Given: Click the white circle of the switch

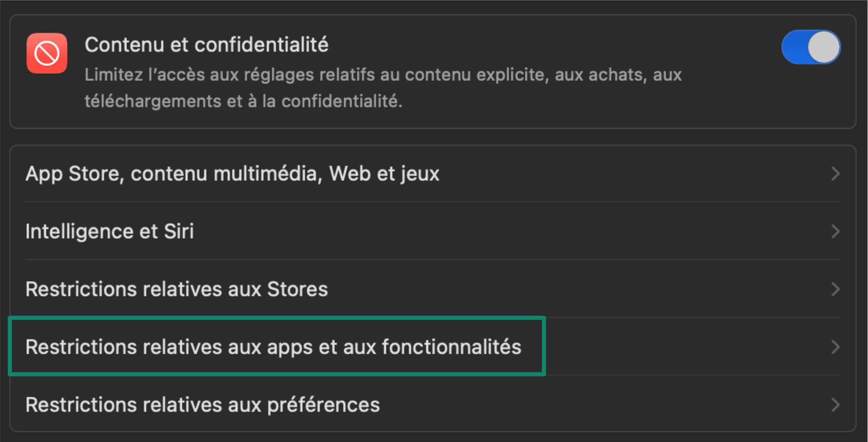Looking at the screenshot, I should [x=825, y=47].
